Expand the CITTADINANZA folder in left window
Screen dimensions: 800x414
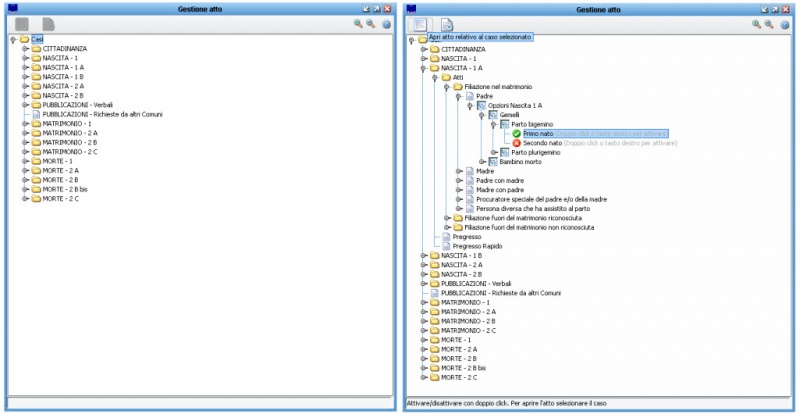pos(24,49)
